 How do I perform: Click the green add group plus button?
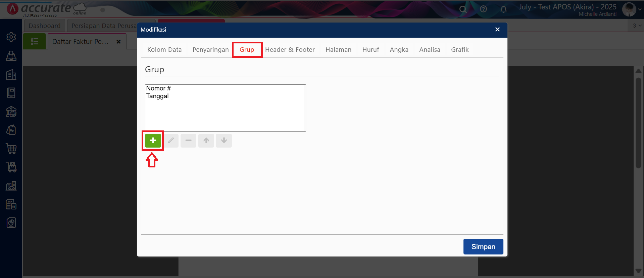pyautogui.click(x=153, y=141)
